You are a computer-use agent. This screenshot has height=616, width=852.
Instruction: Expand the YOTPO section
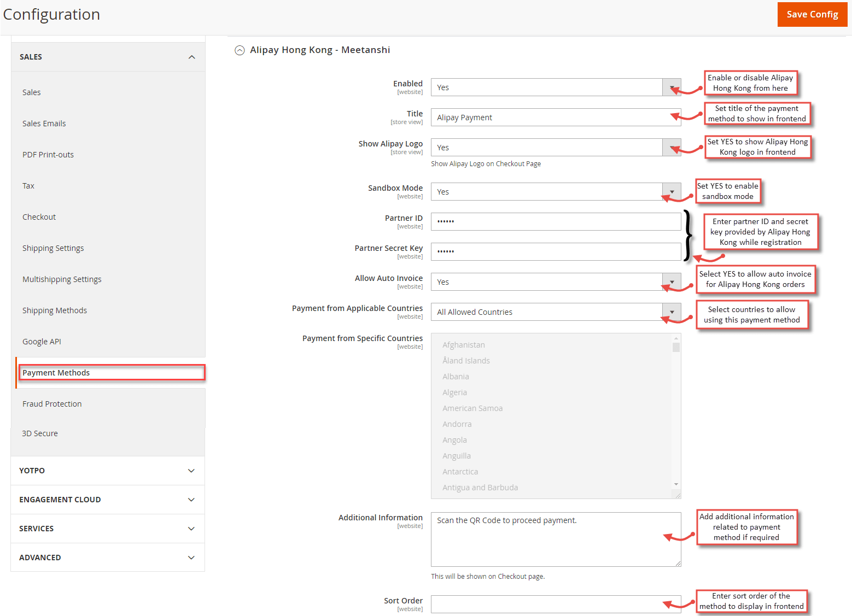pyautogui.click(x=108, y=471)
